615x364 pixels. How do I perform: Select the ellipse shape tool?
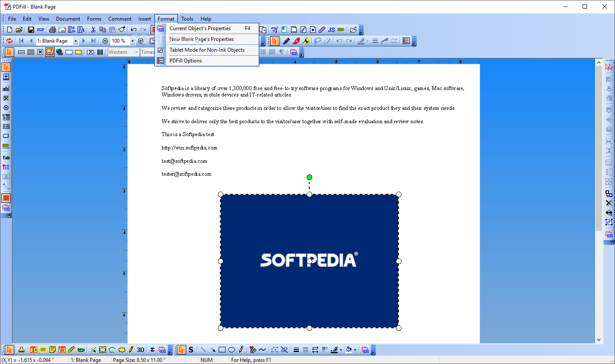tap(232, 350)
